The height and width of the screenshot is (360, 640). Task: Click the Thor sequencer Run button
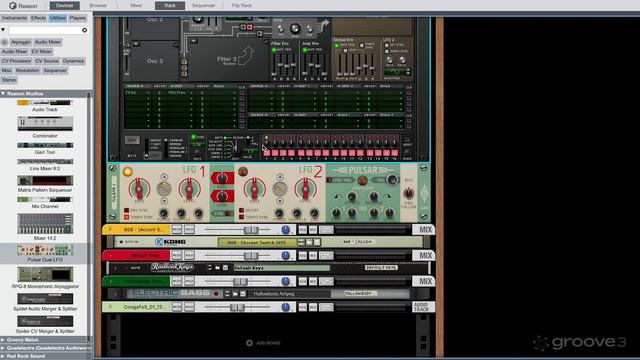[x=132, y=140]
